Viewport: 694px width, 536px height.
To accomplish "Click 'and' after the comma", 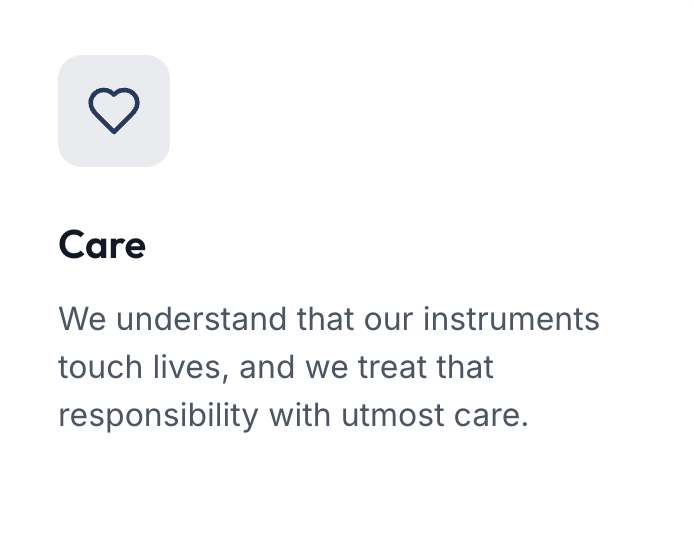I will click(x=267, y=367).
